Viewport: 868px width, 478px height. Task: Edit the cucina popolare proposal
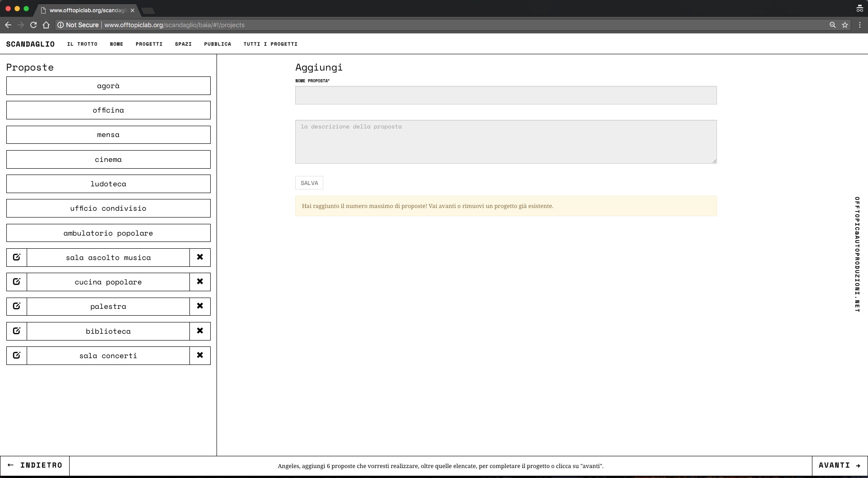tap(17, 282)
